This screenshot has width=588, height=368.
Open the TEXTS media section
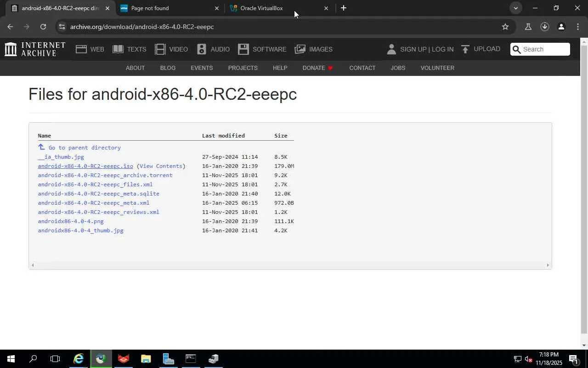click(130, 49)
